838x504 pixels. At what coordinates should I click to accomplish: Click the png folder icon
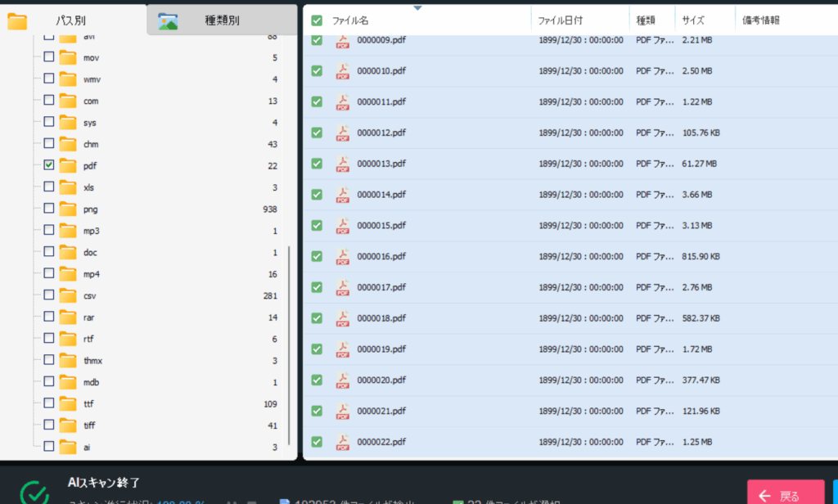click(67, 209)
